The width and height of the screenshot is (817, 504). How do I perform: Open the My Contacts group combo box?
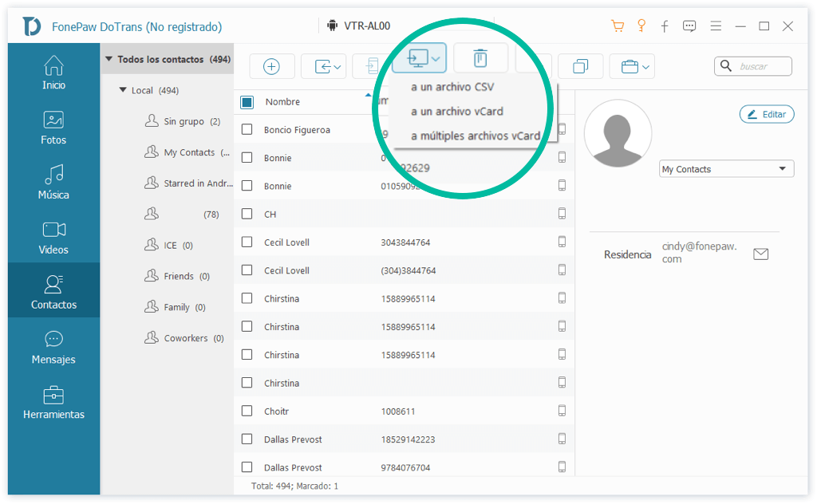click(x=726, y=169)
